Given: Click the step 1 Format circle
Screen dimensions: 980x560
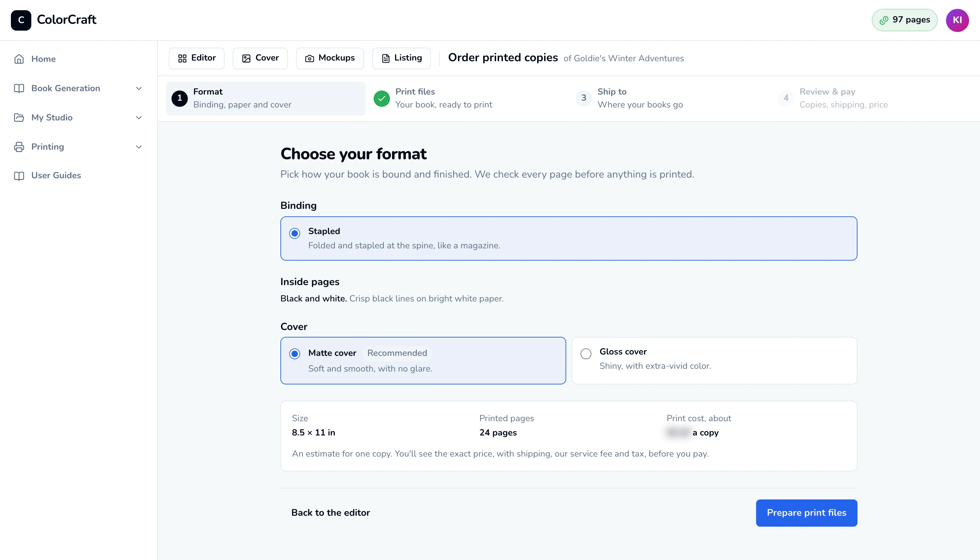Looking at the screenshot, I should (180, 98).
